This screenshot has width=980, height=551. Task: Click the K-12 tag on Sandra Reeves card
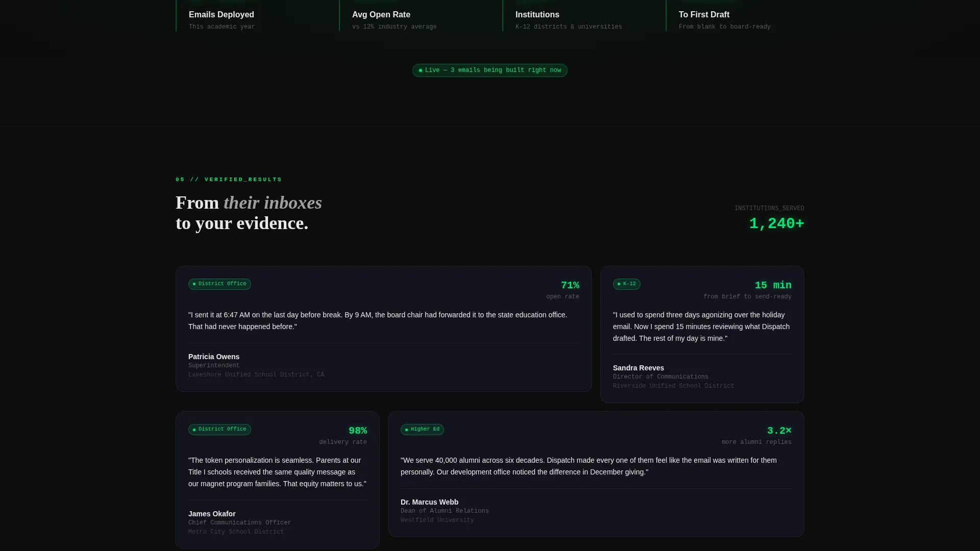(627, 284)
